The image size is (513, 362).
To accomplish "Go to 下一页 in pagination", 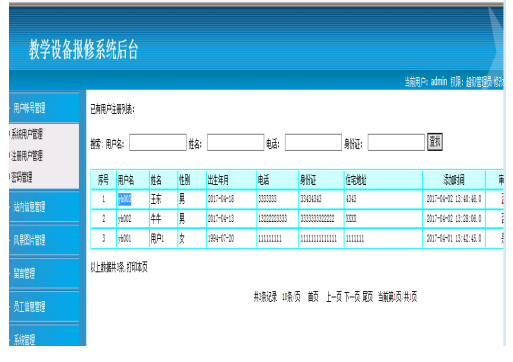I will 352,296.
